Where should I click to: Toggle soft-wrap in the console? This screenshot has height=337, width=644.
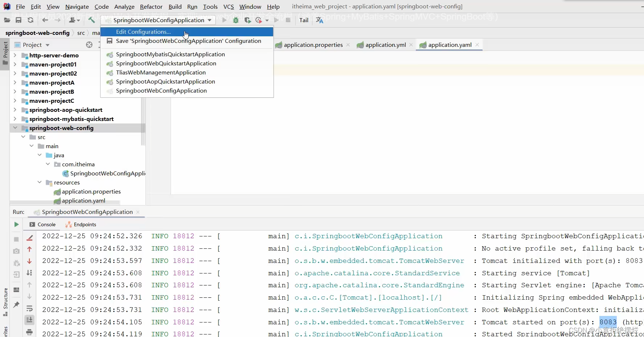point(30,309)
